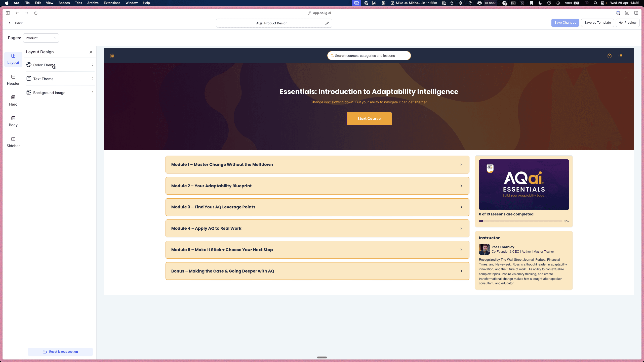Open the split view icon in Arc toolbar

[636, 13]
